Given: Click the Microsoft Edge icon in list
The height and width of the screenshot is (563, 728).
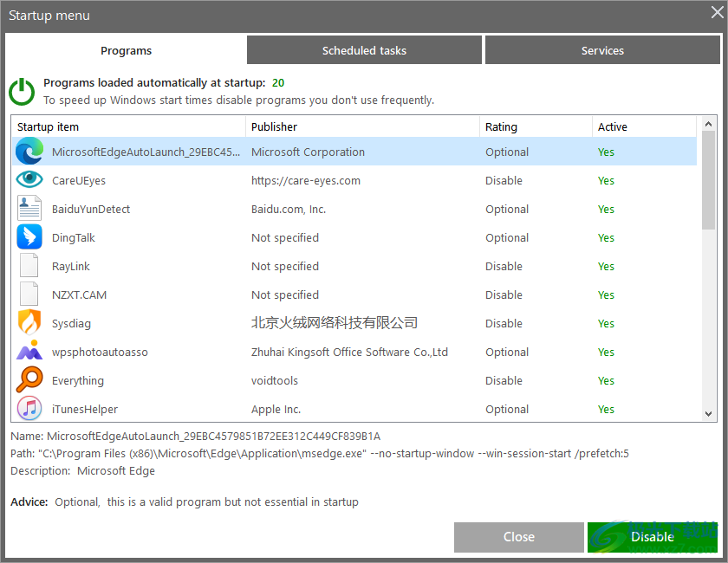Looking at the screenshot, I should [x=29, y=152].
